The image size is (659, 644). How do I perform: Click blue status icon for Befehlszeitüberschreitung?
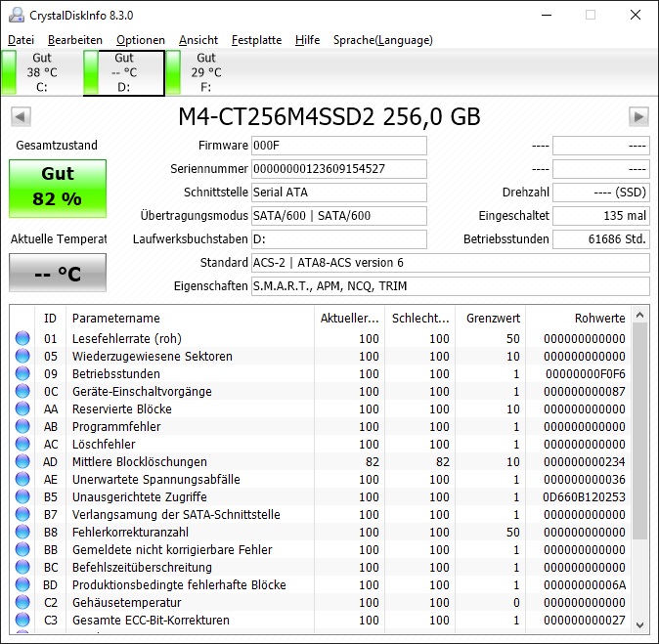tap(22, 568)
